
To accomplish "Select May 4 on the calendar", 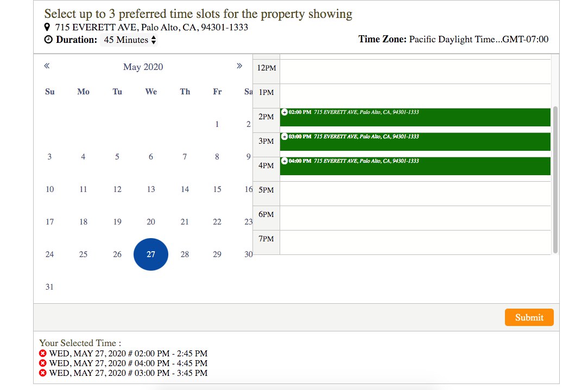I will click(x=83, y=157).
